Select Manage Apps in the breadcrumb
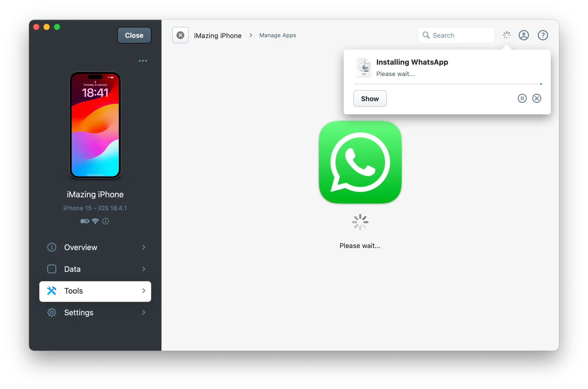 (277, 35)
